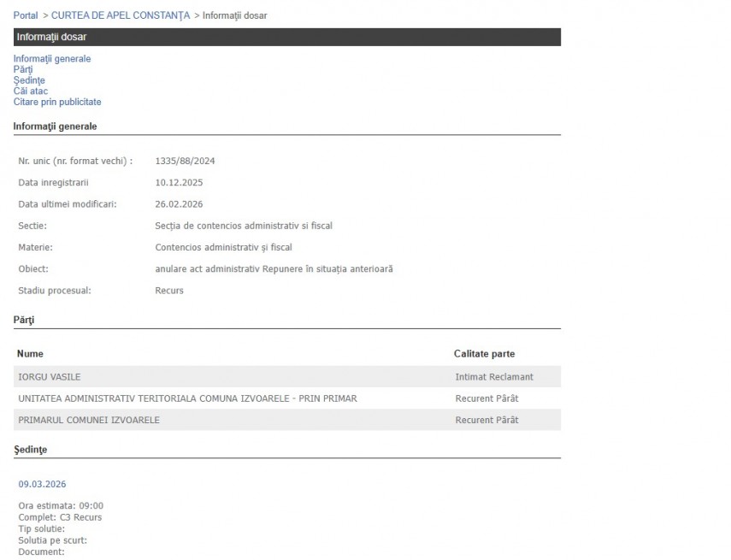Open the 09.03.2026 hearing date link
This screenshot has width=731, height=560.
[x=42, y=484]
